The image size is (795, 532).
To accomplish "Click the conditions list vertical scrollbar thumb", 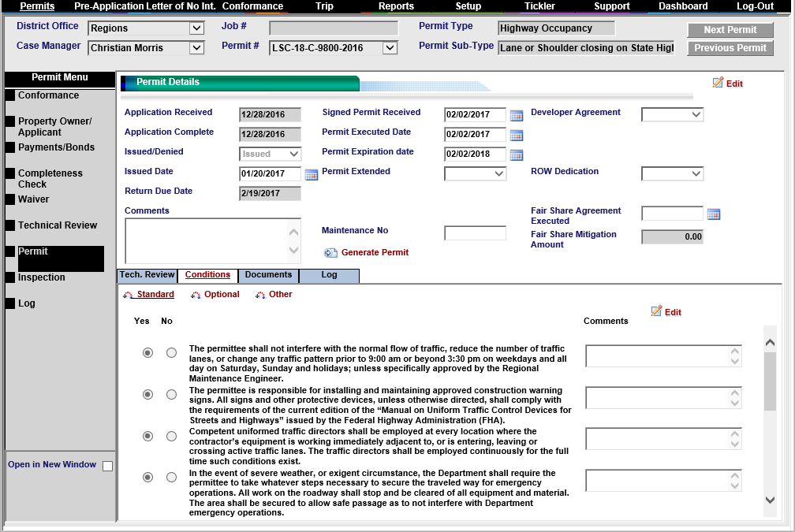I will coord(770,381).
